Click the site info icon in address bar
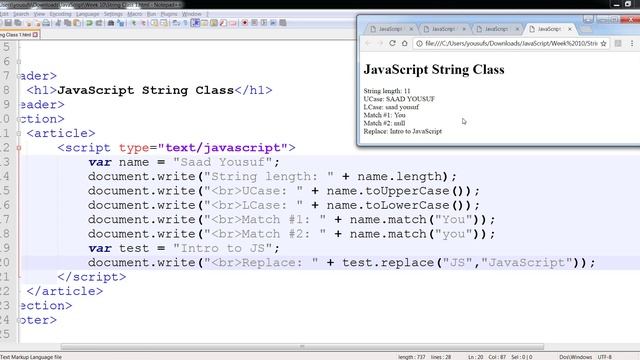This screenshot has height=360, width=640. point(419,44)
